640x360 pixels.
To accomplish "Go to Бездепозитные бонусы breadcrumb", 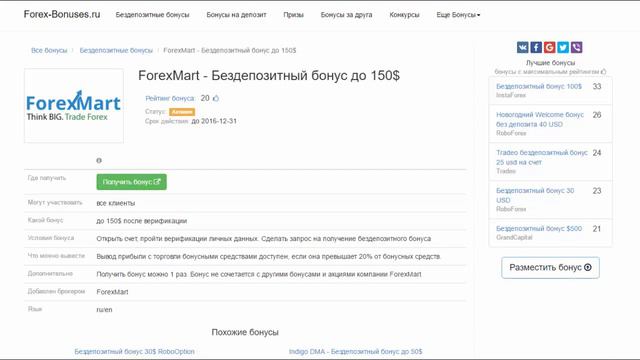I will coord(116,50).
